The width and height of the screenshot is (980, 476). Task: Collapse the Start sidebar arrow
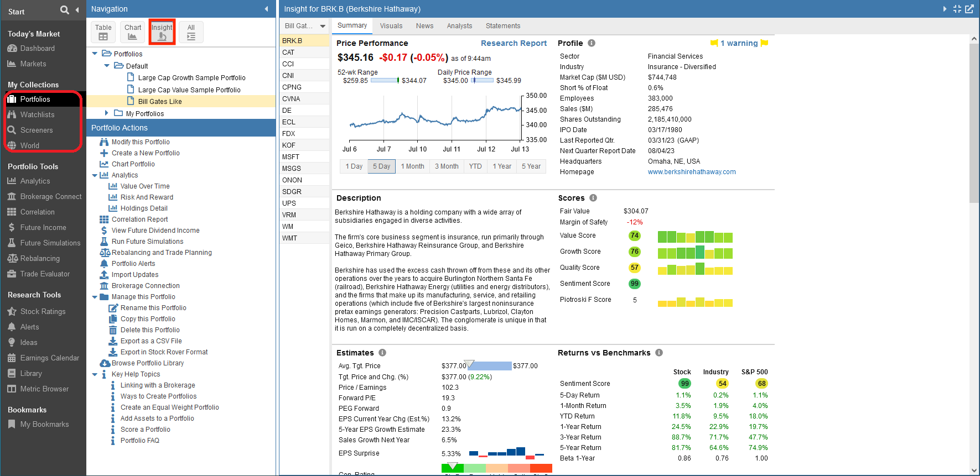(x=77, y=10)
